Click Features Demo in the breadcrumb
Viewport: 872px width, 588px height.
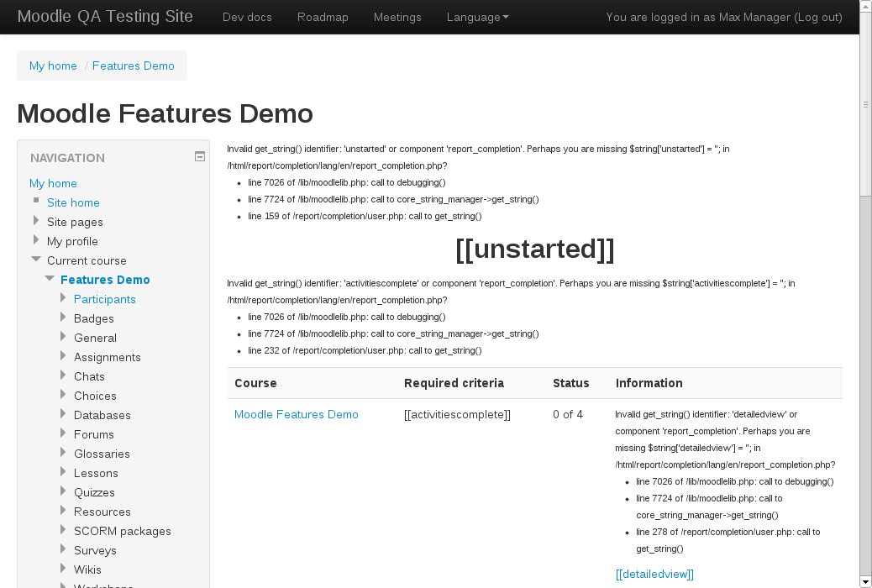coord(134,66)
